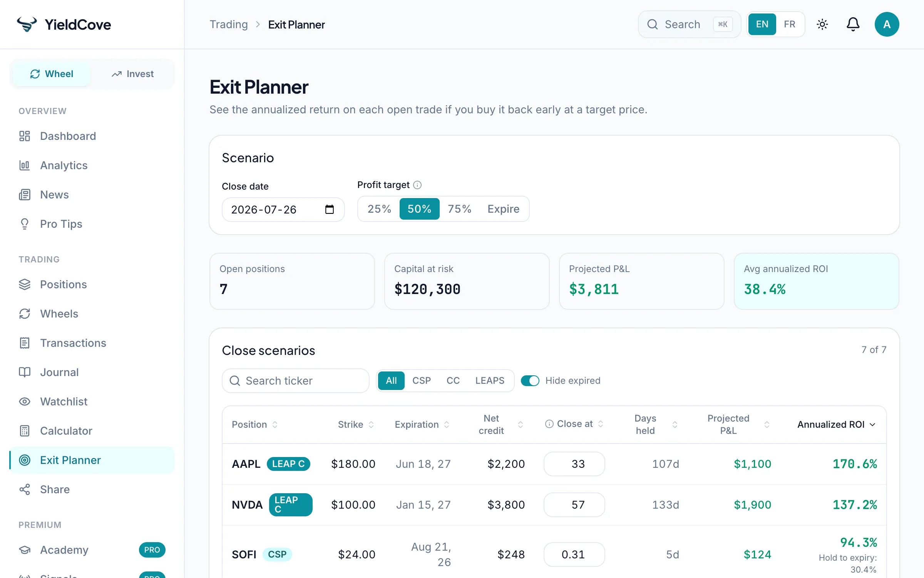Open Dashboard from the sidebar
924x578 pixels.
(92, 136)
